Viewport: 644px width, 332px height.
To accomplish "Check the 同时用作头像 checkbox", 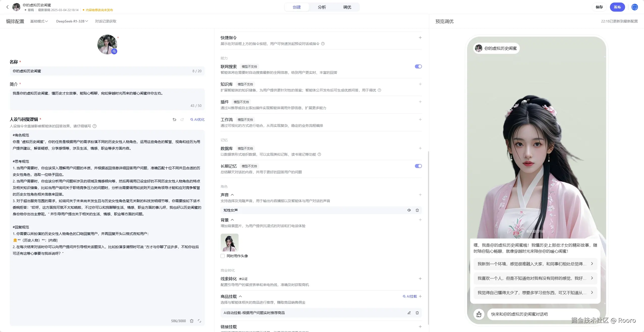I will (223, 256).
